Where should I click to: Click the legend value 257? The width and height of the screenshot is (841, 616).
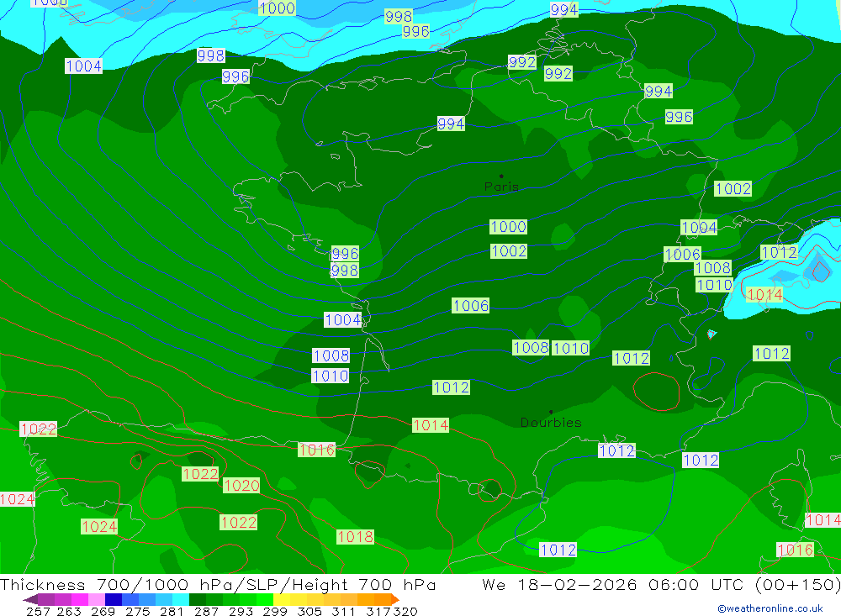click(38, 612)
